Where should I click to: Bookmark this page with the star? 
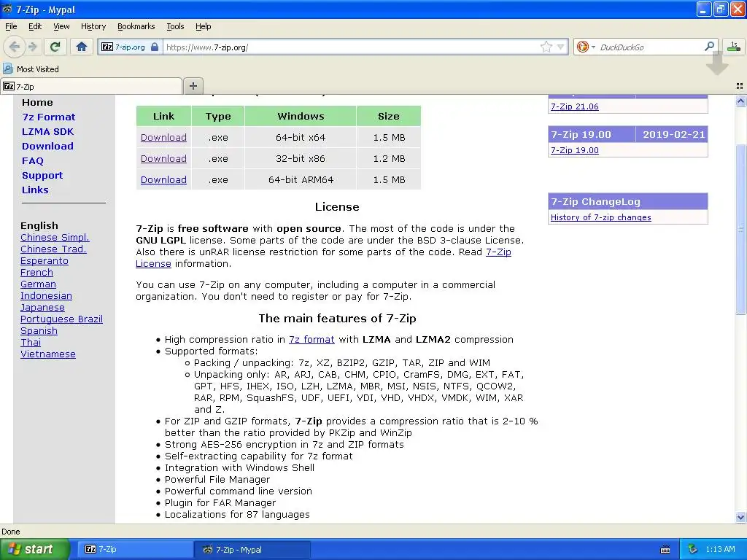tap(546, 47)
